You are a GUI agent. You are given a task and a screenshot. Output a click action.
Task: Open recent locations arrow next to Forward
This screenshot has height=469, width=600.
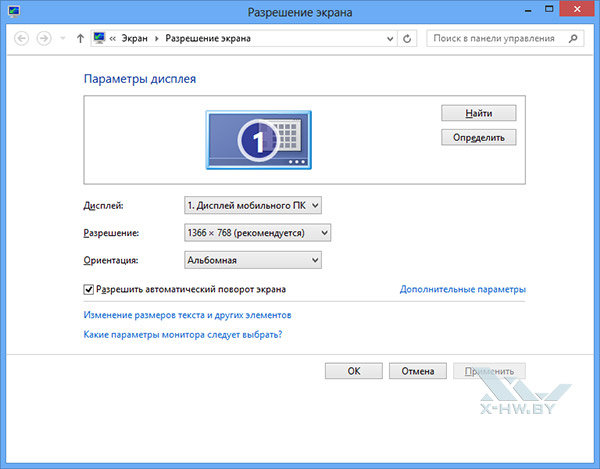pos(63,39)
